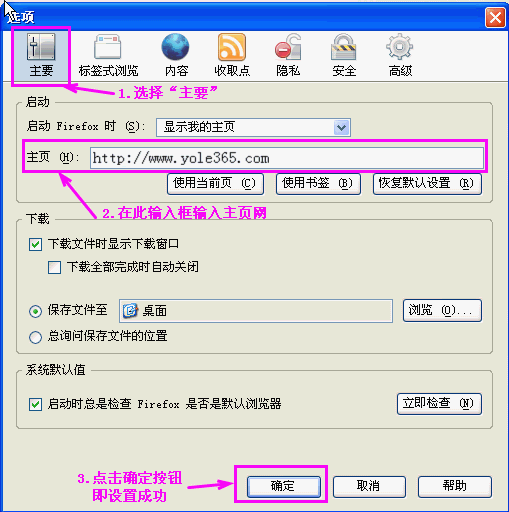Select 保存文件至 radio button
The width and height of the screenshot is (509, 512).
35,311
